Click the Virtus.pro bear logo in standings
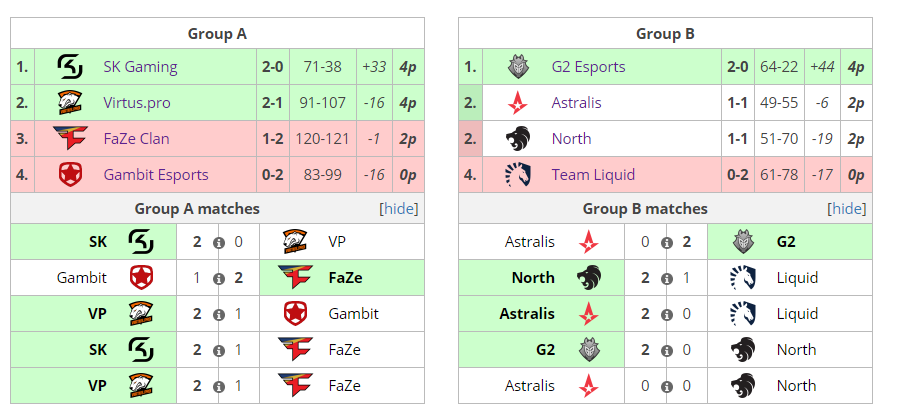This screenshot has width=908, height=415. 70,103
